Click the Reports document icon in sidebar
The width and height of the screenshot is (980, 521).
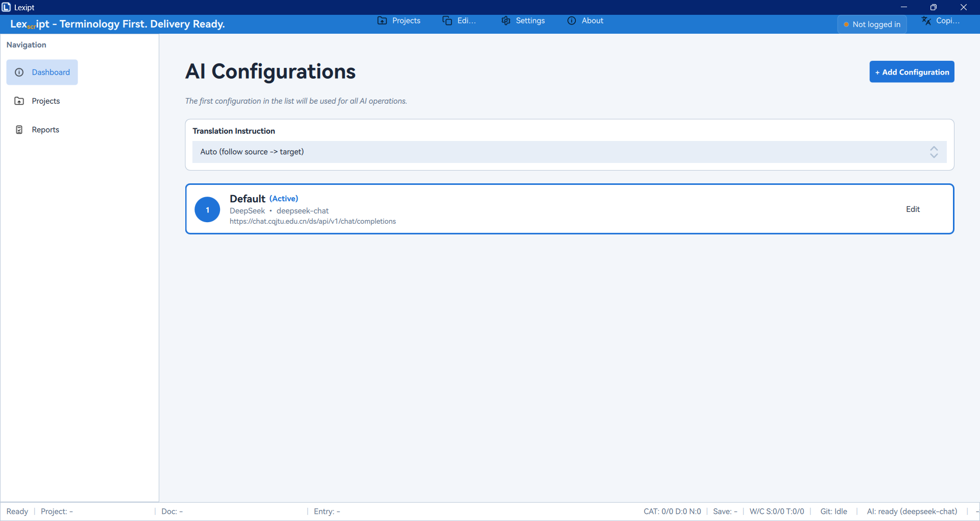coord(19,130)
